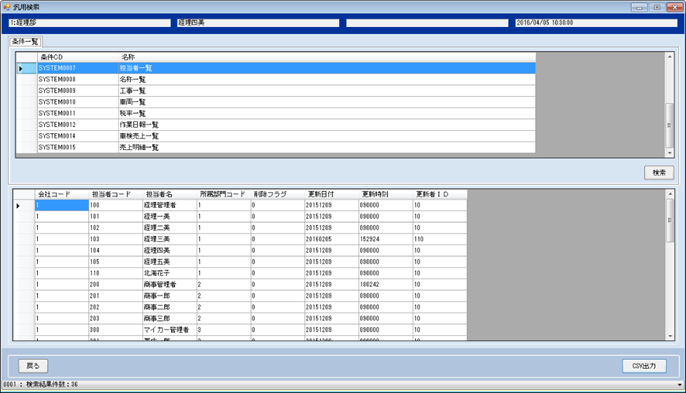This screenshot has width=686, height=393.
Task: Click the 作業日報一覧 name cell
Action: (x=327, y=125)
